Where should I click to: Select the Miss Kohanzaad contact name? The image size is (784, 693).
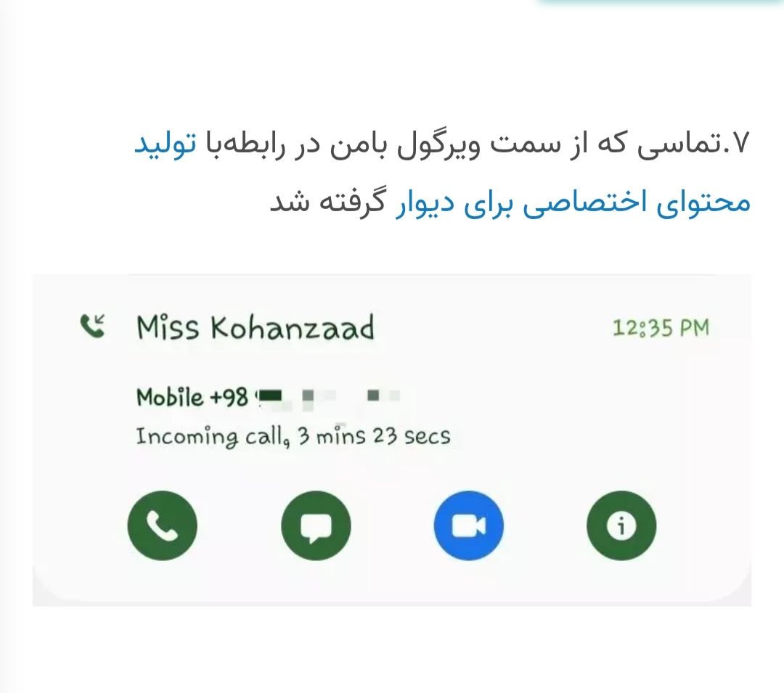click(x=255, y=328)
